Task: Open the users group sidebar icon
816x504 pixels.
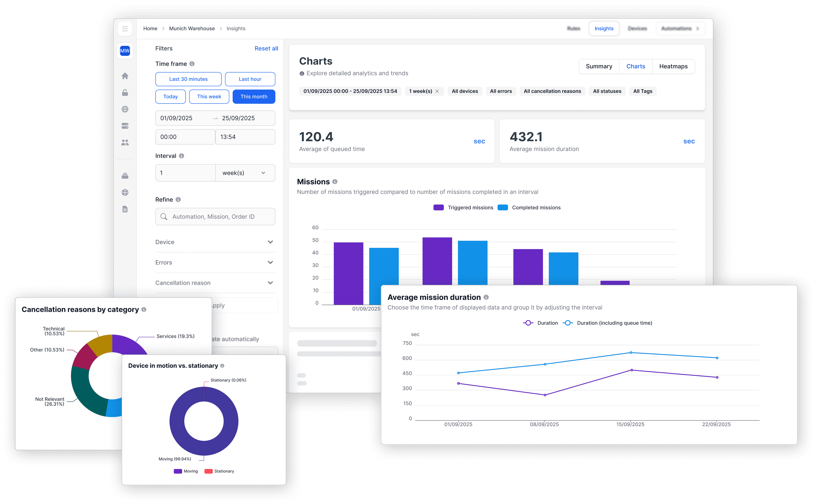Action: tap(125, 142)
